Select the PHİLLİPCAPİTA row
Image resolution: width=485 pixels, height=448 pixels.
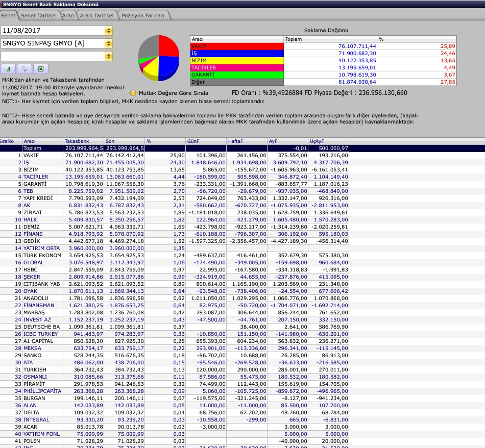[x=175, y=391]
